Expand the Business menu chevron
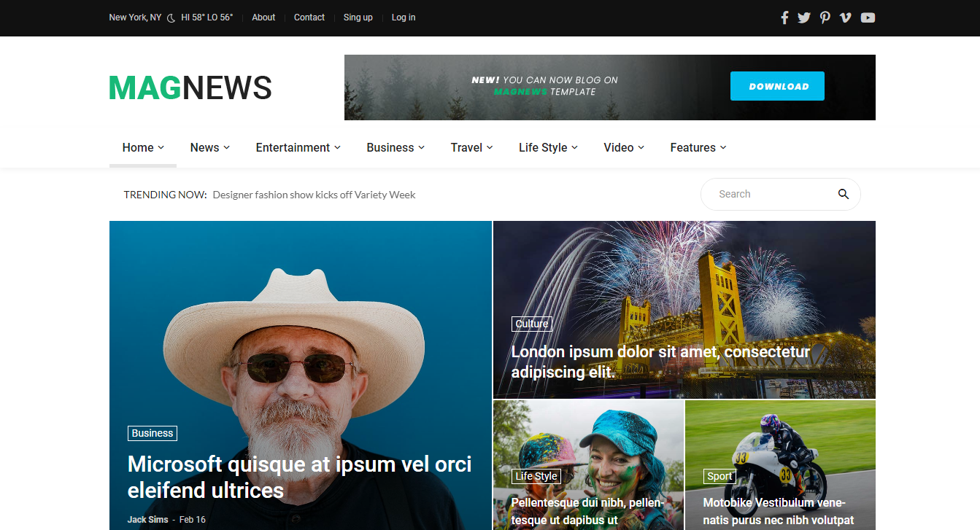 pos(422,147)
